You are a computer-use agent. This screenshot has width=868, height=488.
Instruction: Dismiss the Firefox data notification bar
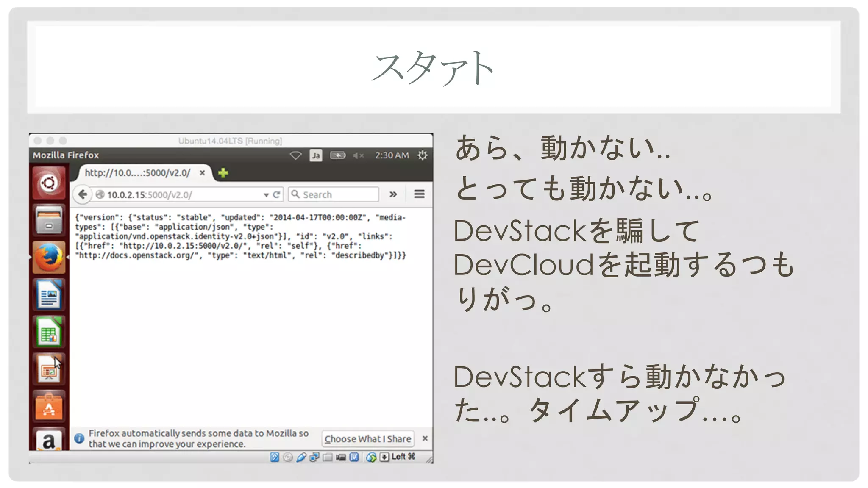[425, 438]
